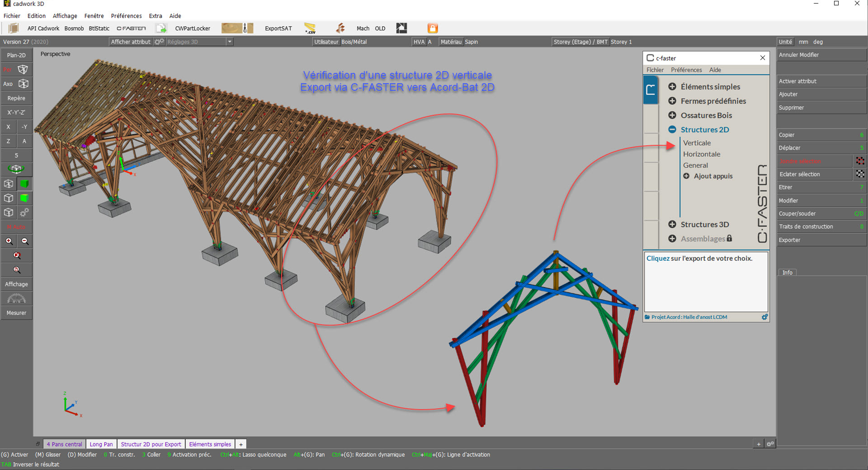Expand locked Assemblages section

[x=672, y=239]
